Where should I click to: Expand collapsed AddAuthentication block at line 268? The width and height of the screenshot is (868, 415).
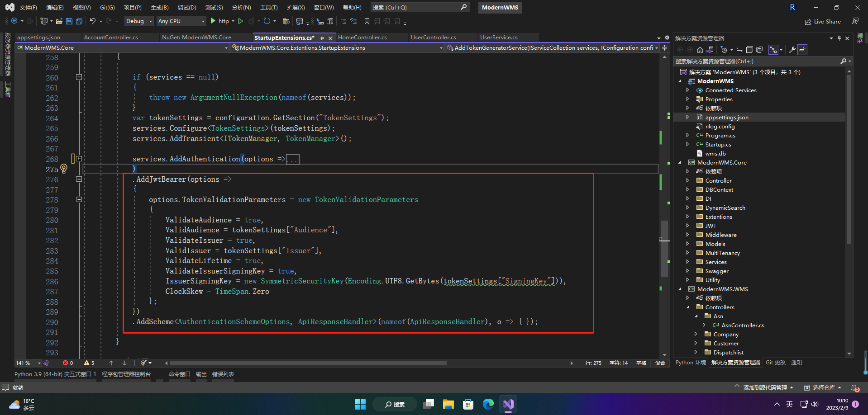coord(79,159)
